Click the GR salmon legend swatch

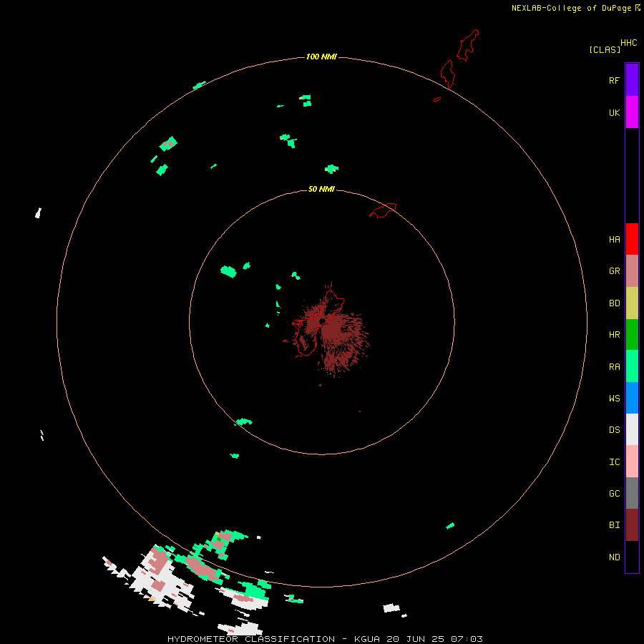click(632, 271)
